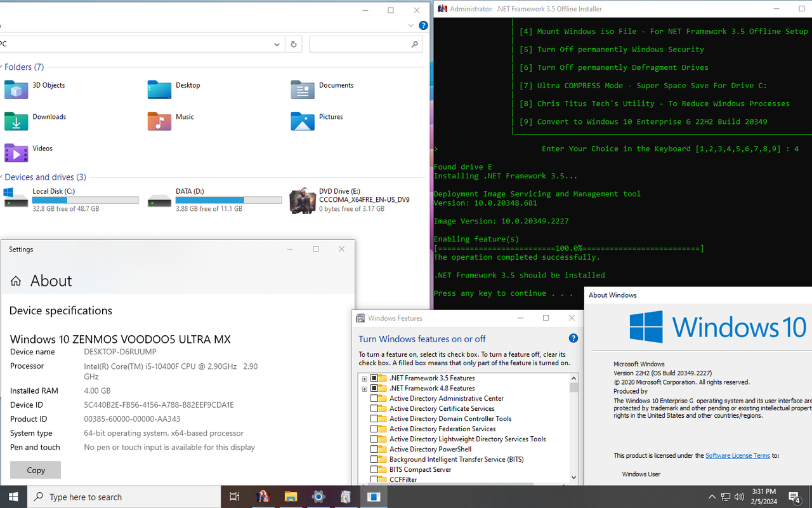Click the Copy button in Settings
This screenshot has height=508, width=812.
pyautogui.click(x=36, y=470)
